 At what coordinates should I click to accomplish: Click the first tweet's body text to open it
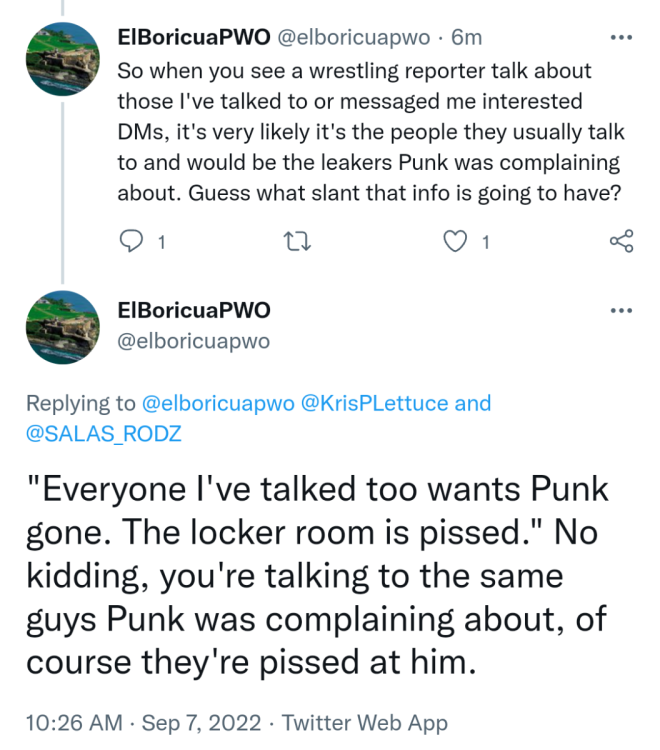tap(368, 133)
